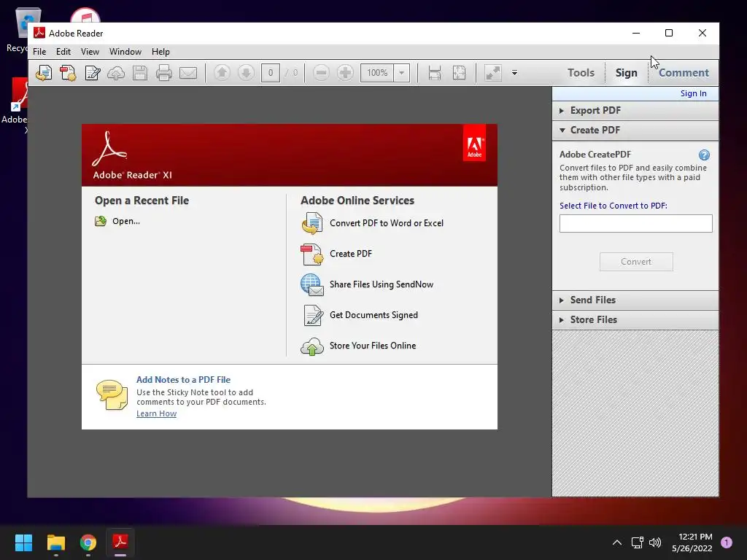This screenshot has width=747, height=560.
Task: Go to next page with down arrow
Action: (246, 73)
